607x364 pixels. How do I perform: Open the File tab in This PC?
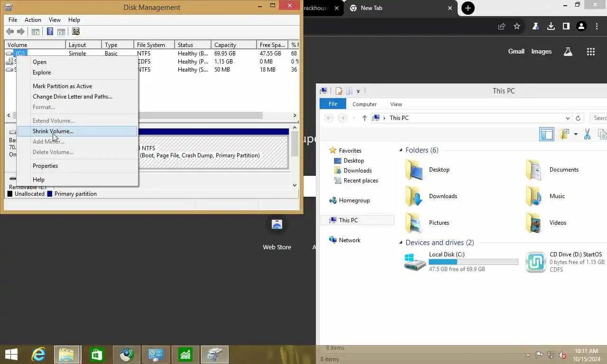point(333,104)
